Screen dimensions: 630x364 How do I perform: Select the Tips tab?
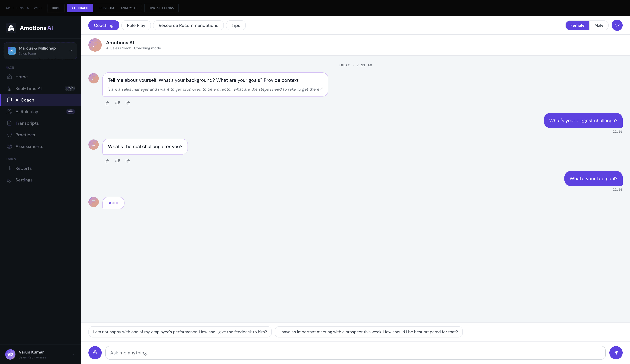pos(235,25)
